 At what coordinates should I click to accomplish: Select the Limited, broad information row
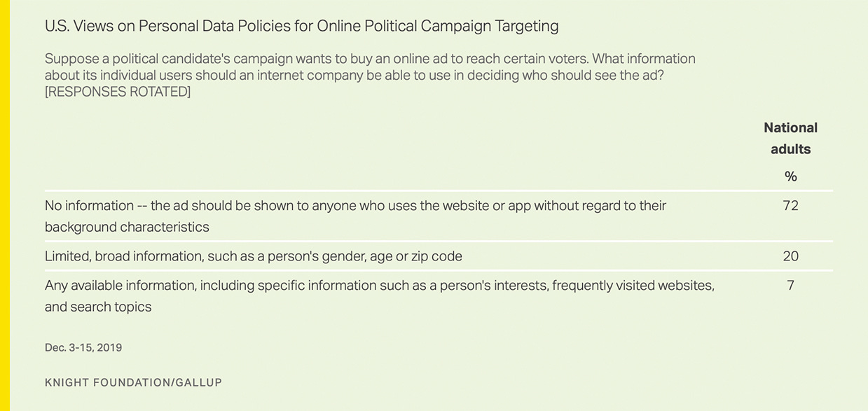(439, 256)
